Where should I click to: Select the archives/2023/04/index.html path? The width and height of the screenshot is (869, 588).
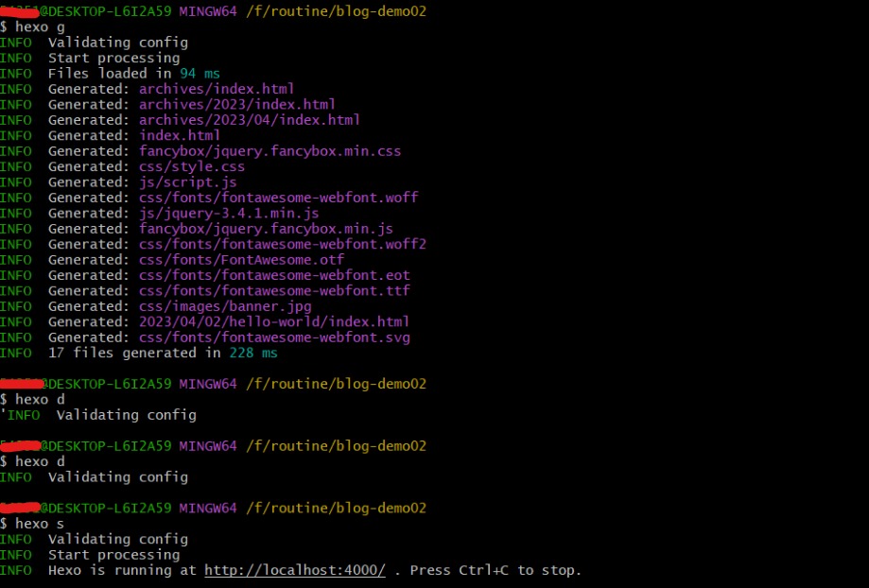click(249, 120)
